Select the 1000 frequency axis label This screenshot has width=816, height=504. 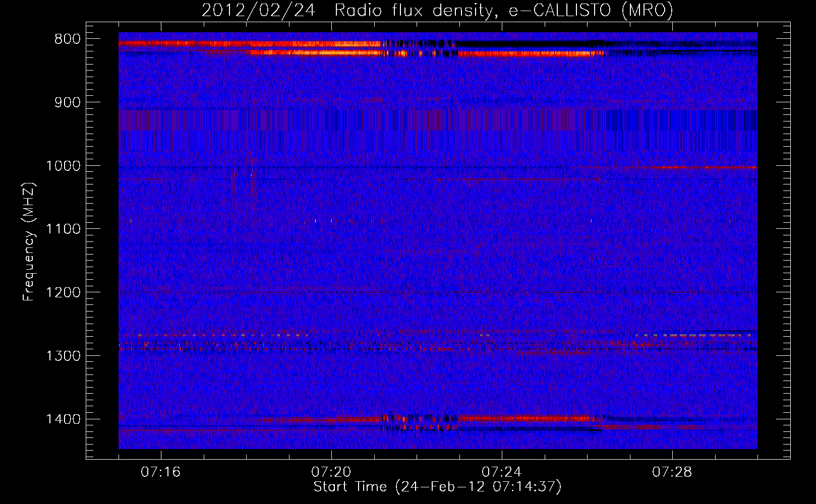point(63,166)
